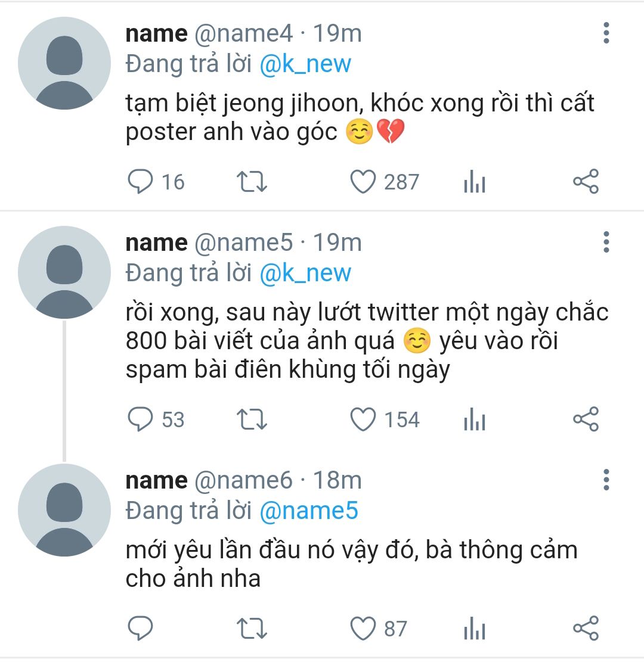Like the tweet with 154 likes

tap(363, 419)
